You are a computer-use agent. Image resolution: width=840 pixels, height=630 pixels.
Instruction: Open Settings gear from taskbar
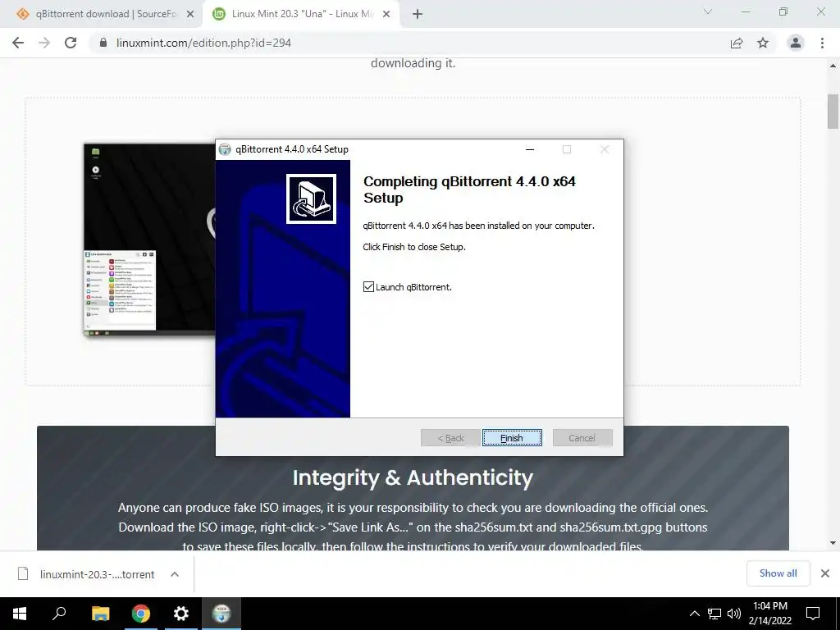[x=181, y=614]
